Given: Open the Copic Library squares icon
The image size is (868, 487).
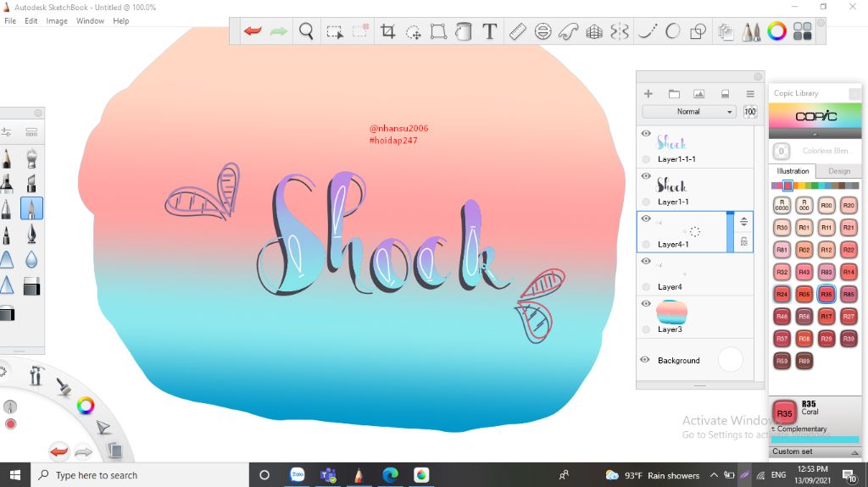Looking at the screenshot, I should (802, 31).
